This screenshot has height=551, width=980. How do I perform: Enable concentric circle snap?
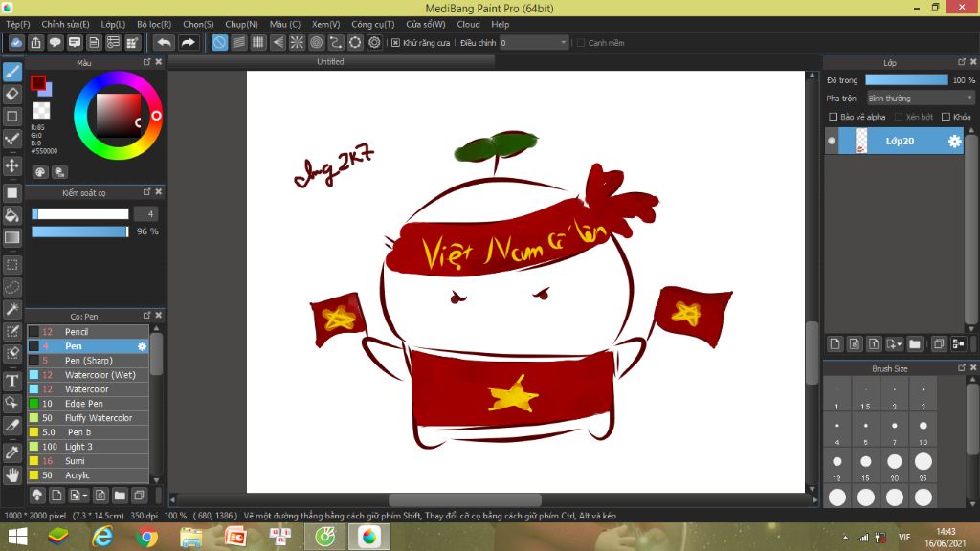316,42
